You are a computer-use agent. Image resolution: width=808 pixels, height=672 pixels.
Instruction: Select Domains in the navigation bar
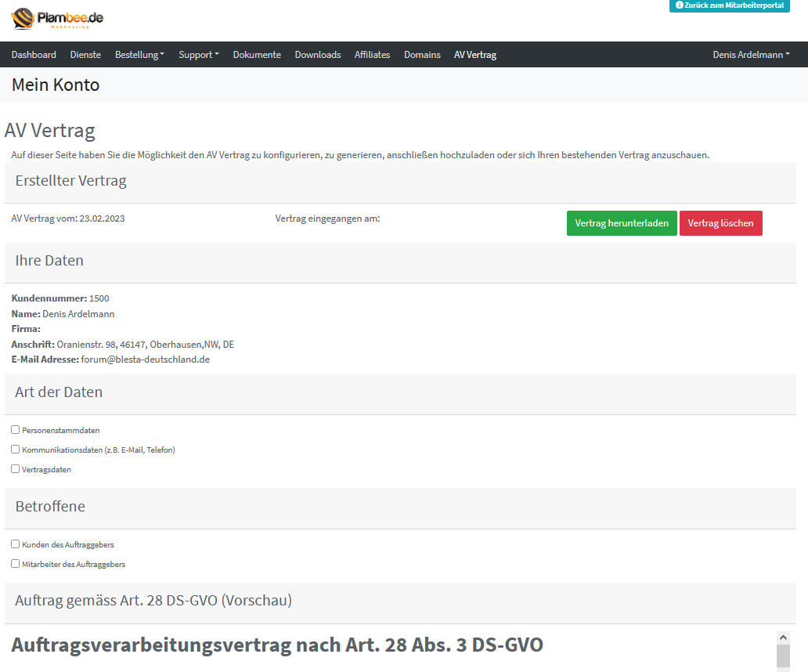click(x=422, y=55)
